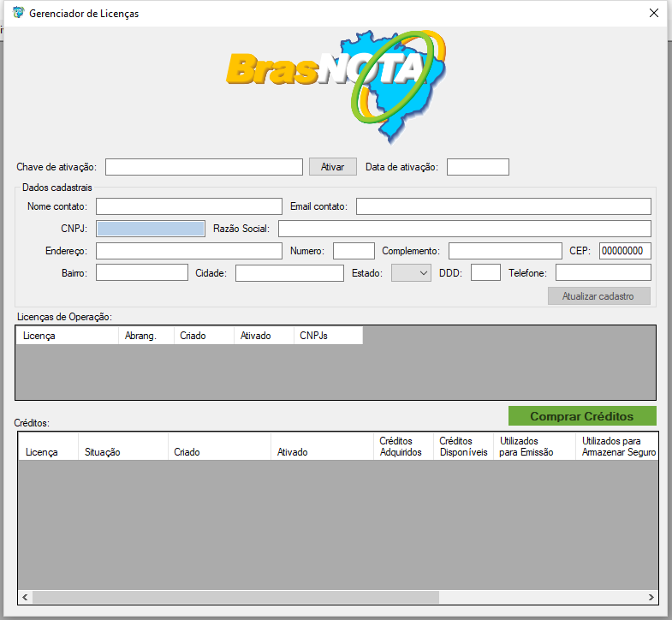Click the Abrang. column header
The image size is (672, 620).
pos(146,336)
